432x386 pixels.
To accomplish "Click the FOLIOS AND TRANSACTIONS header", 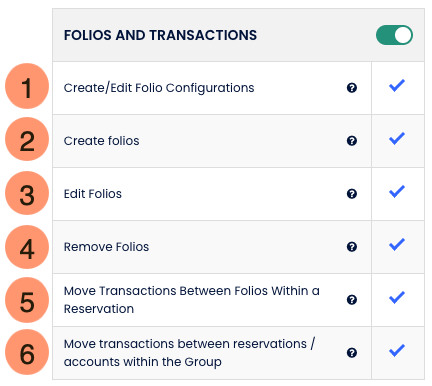I will tap(160, 35).
